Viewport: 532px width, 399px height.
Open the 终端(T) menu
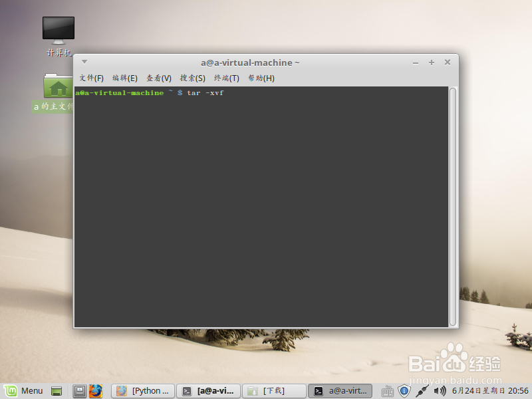[x=226, y=78]
